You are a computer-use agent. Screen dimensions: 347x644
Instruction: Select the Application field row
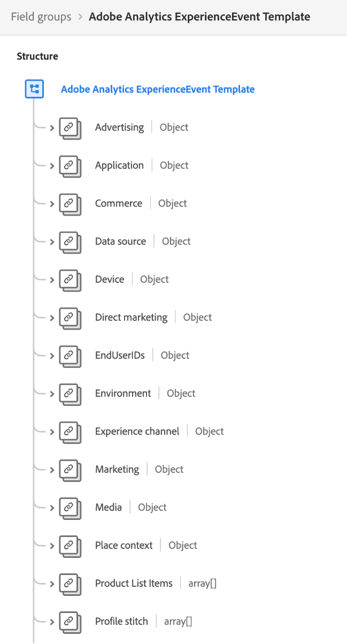[119, 165]
